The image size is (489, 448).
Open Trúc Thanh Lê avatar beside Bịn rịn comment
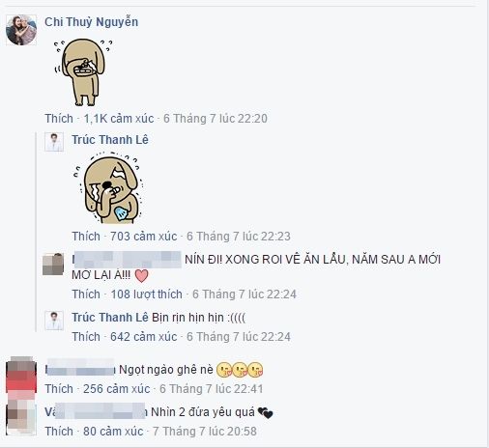pyautogui.click(x=54, y=321)
